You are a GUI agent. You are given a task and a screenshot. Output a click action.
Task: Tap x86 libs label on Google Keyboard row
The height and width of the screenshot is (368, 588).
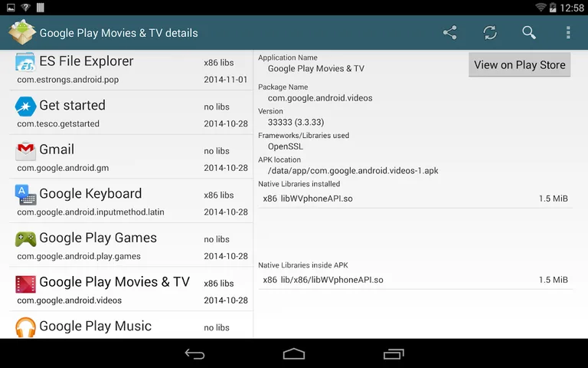[x=219, y=195]
